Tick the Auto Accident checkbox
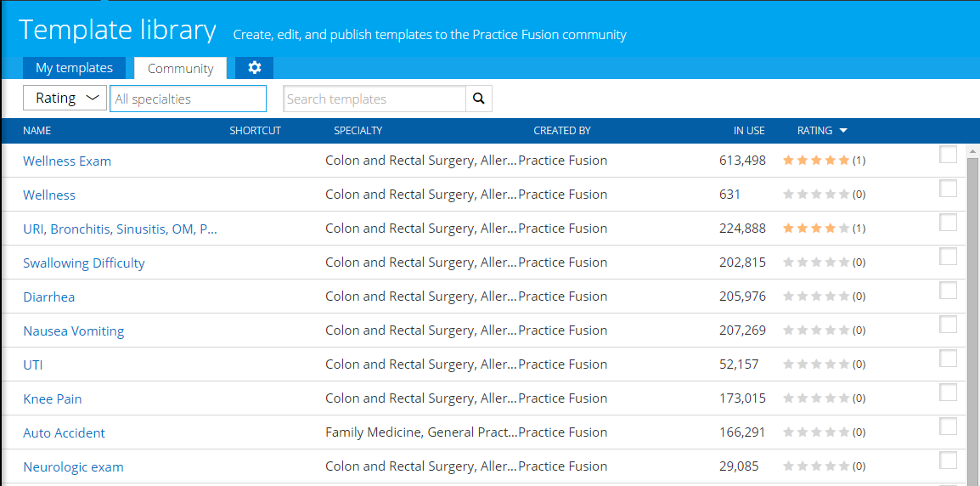980x486 pixels. coord(948,427)
